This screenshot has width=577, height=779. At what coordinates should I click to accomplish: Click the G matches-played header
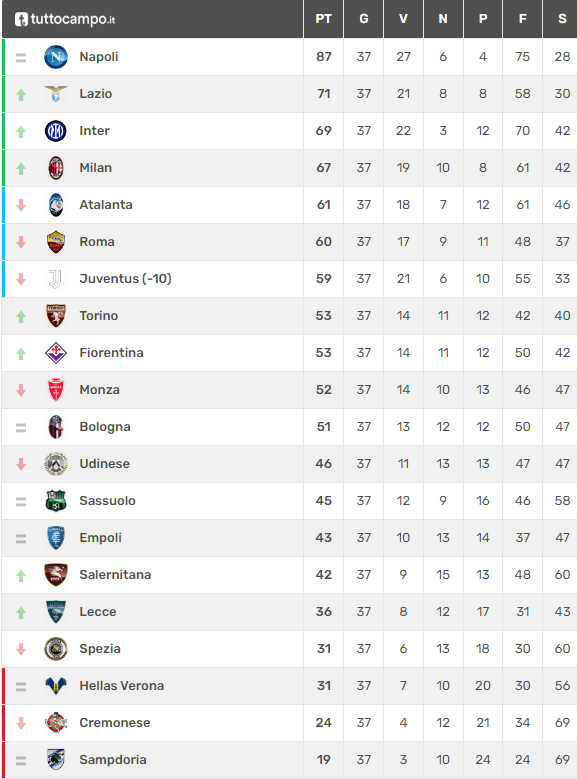tap(363, 19)
